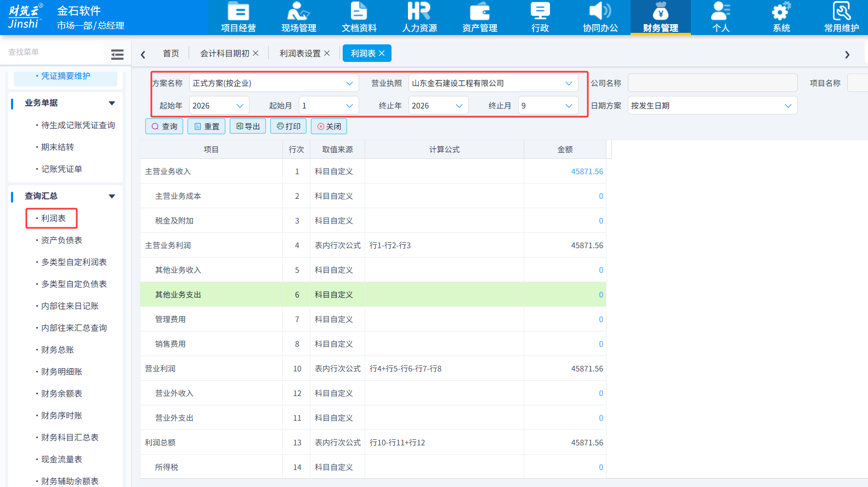
Task: Select 期末结转 in the sidebar
Action: [58, 147]
